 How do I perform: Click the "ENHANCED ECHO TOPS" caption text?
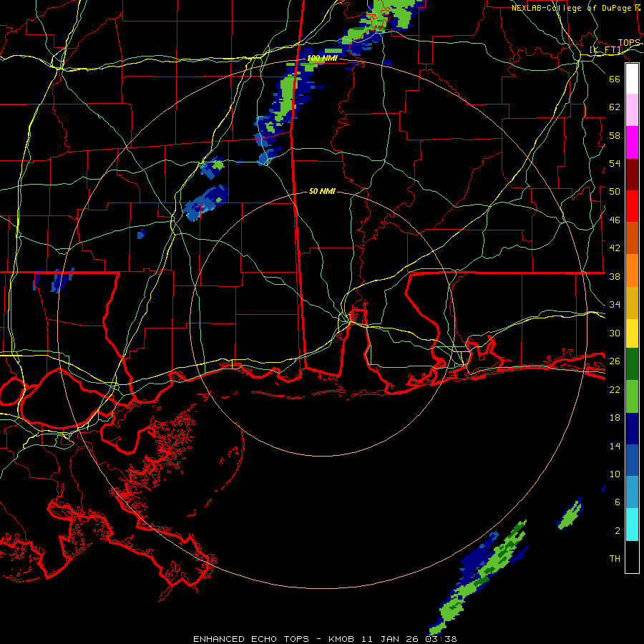click(x=251, y=639)
